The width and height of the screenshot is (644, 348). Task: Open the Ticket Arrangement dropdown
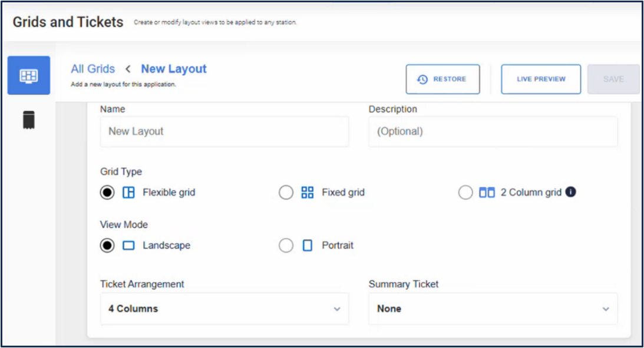224,309
